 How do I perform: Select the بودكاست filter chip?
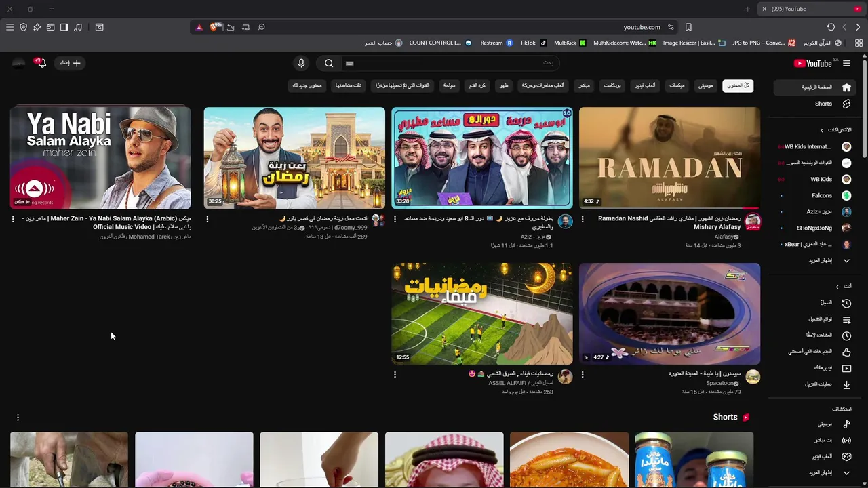pyautogui.click(x=612, y=85)
